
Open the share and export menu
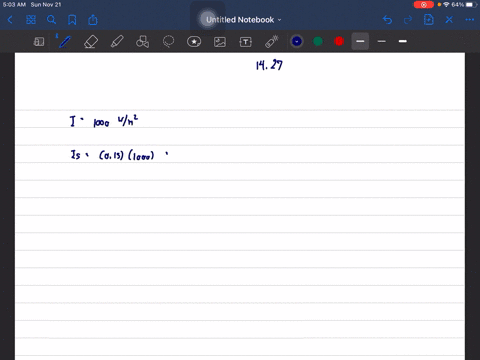93,20
